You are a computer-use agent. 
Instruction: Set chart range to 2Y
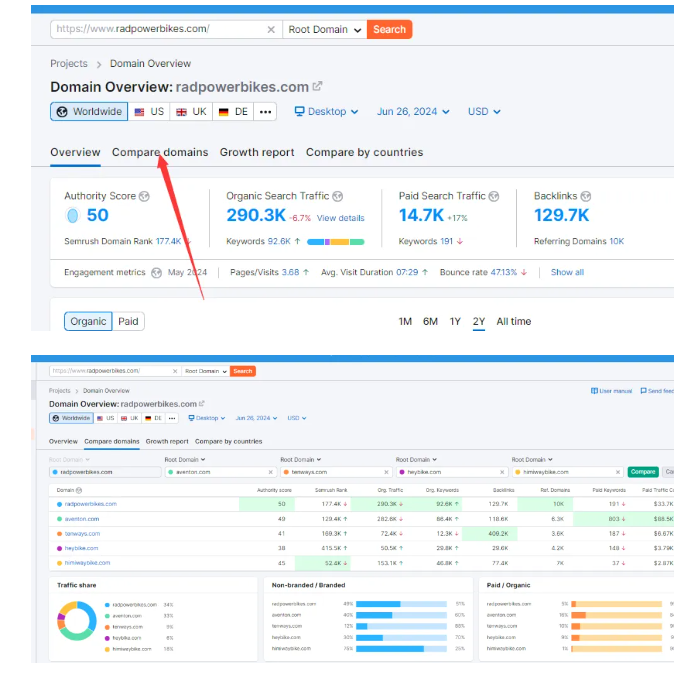point(479,321)
